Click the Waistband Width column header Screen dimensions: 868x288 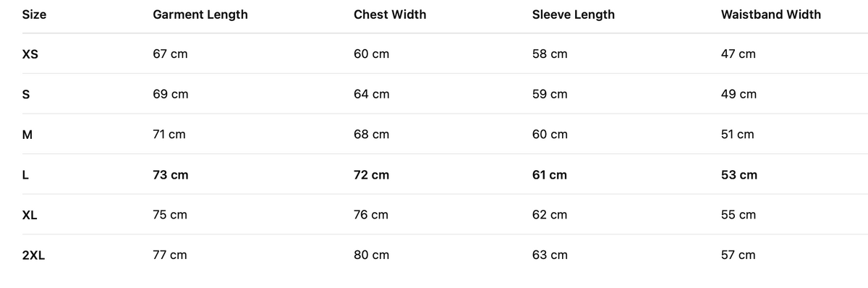pos(771,14)
